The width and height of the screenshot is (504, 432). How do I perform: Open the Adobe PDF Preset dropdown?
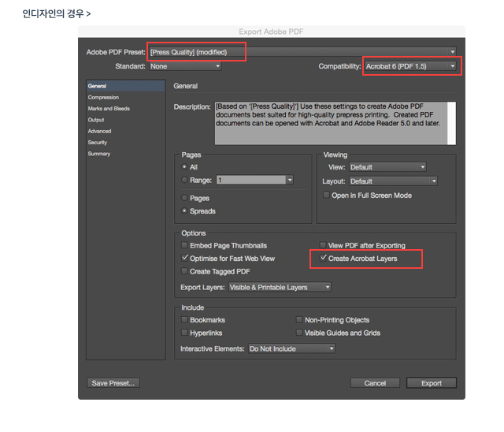click(x=302, y=52)
